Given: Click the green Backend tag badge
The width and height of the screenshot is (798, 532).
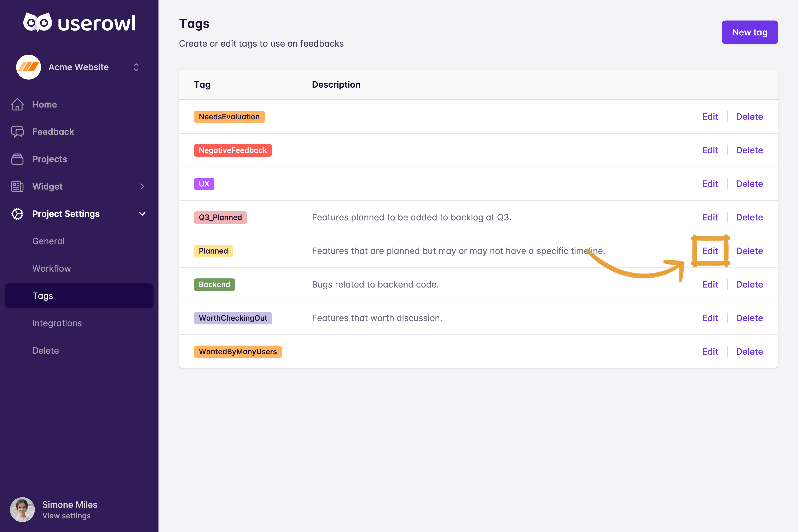Looking at the screenshot, I should [214, 284].
